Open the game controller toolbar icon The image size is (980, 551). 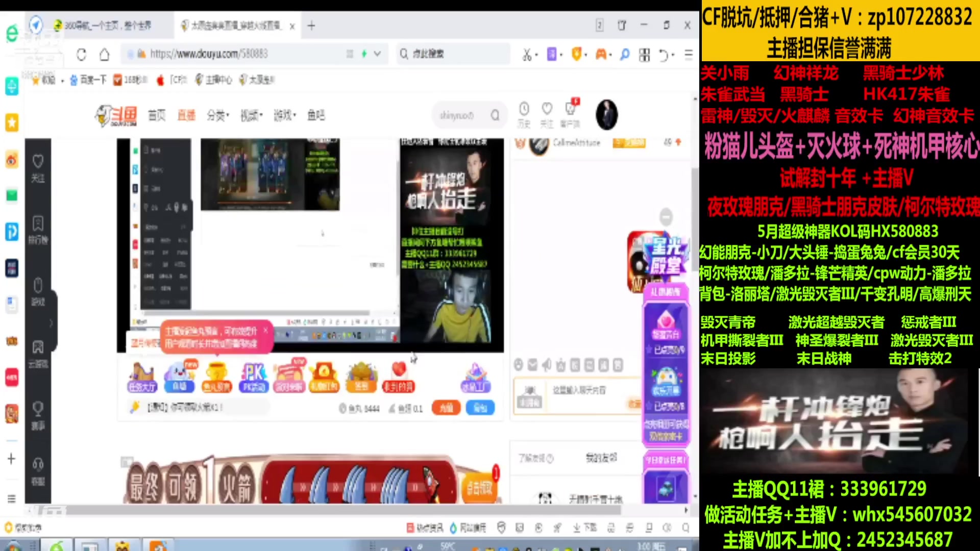[x=601, y=54]
